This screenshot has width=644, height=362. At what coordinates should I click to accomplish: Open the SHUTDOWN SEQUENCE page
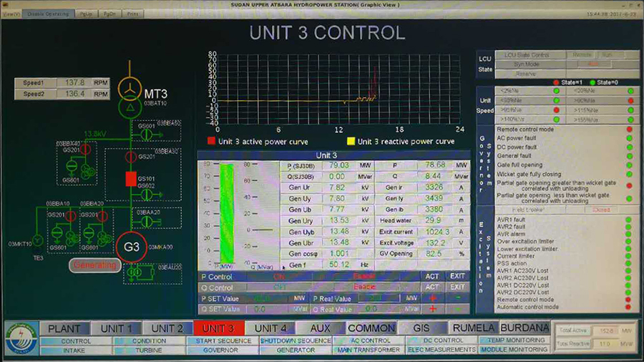tap(295, 341)
